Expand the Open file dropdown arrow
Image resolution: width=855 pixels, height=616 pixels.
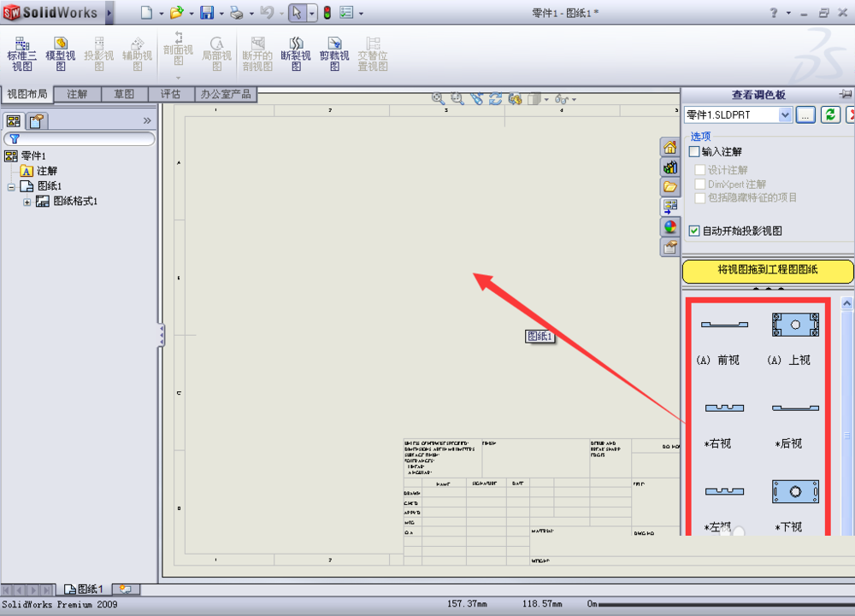point(192,14)
